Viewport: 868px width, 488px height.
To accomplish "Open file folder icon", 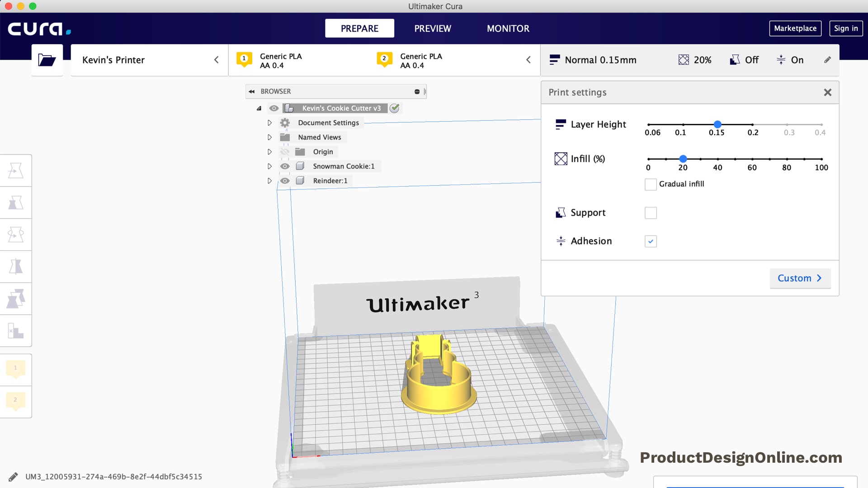I will click(47, 60).
